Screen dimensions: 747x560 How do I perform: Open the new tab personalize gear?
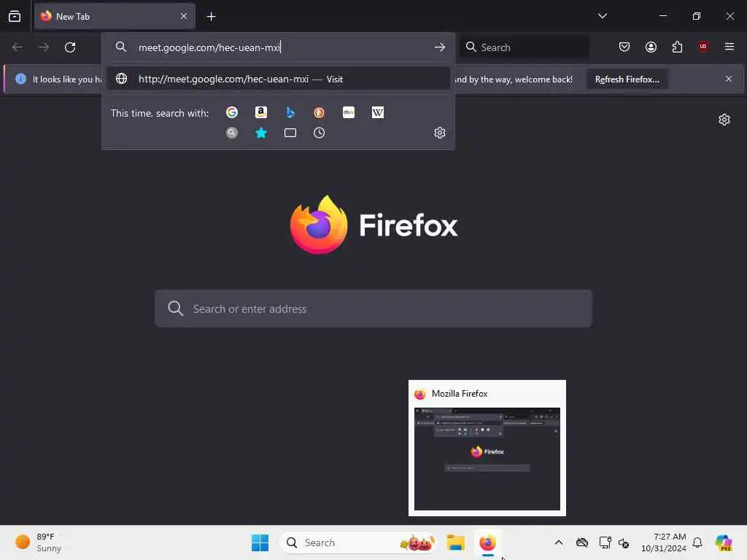724,120
